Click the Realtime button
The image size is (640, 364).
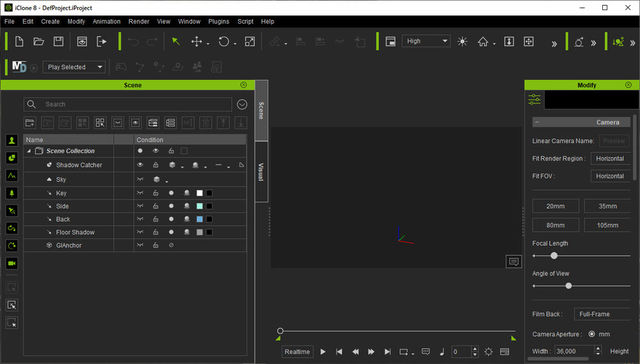click(x=297, y=352)
